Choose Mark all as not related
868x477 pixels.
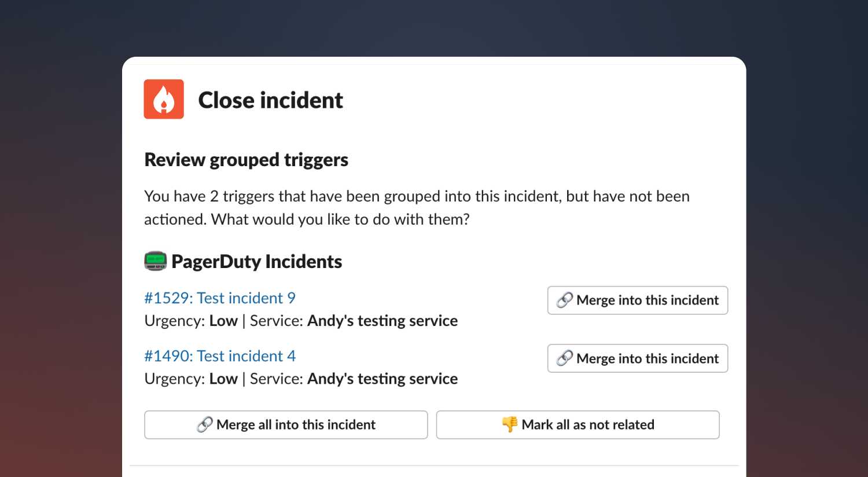click(x=578, y=425)
